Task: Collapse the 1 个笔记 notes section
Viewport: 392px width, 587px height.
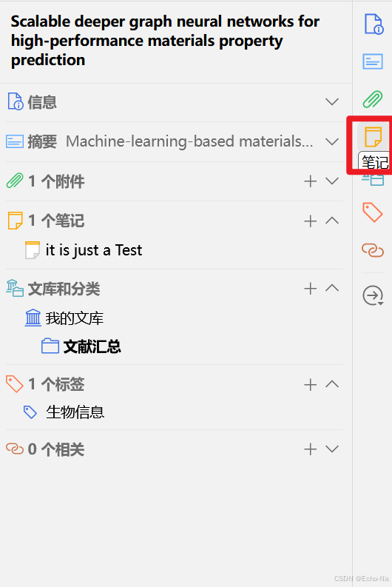Action: click(x=332, y=221)
